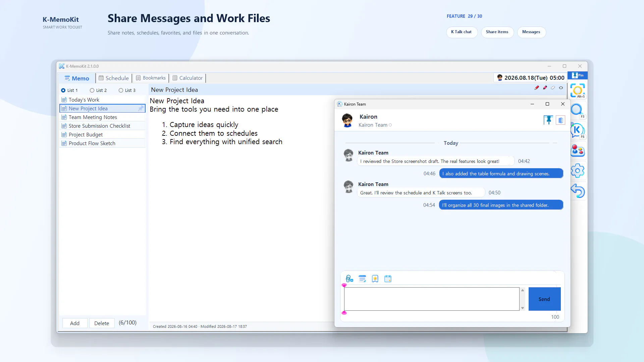Click the share memo note icon in chat

(x=362, y=279)
